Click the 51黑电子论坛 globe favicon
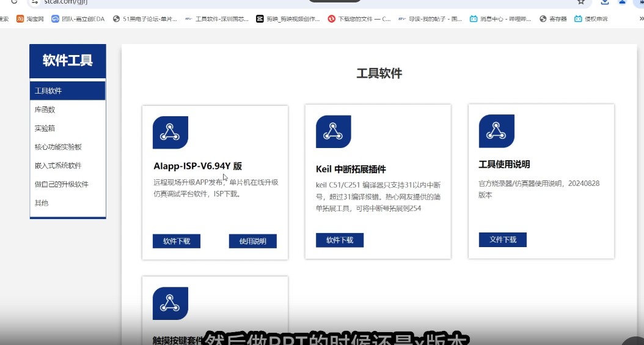This screenshot has height=345, width=644. click(x=116, y=19)
